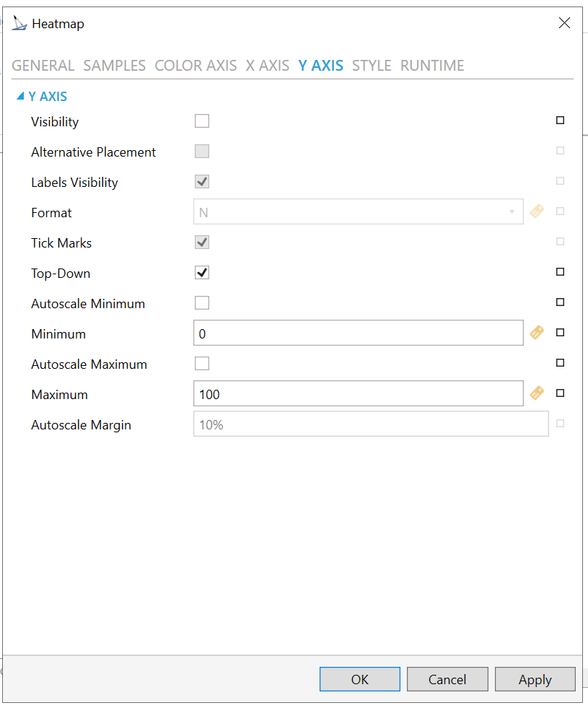Screen dimensions: 588x708
Task: Enable the Autoscale Minimum checkbox
Action: tap(202, 303)
